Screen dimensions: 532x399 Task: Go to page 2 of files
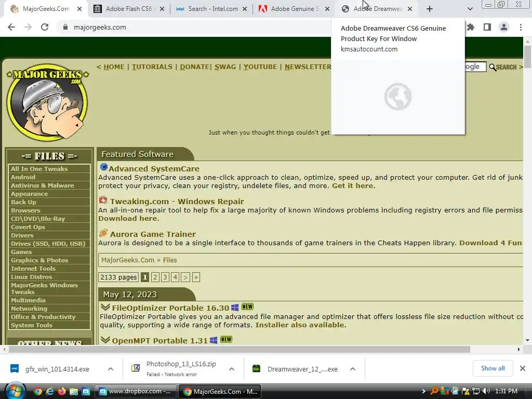pyautogui.click(x=155, y=277)
